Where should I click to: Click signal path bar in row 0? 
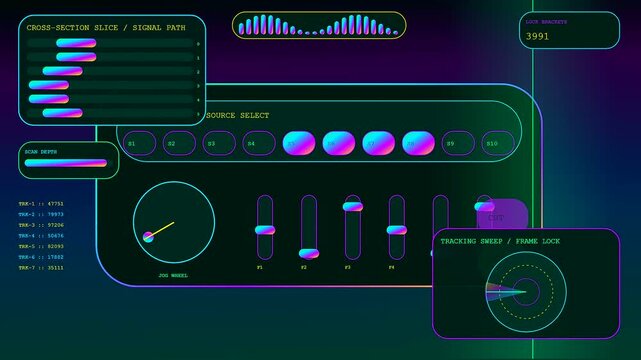(76, 43)
